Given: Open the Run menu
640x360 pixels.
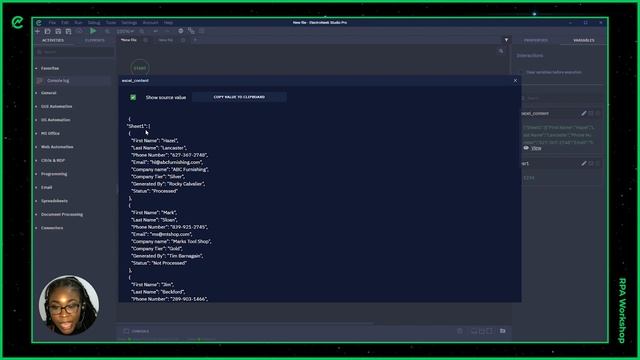Looking at the screenshot, I should [78, 23].
